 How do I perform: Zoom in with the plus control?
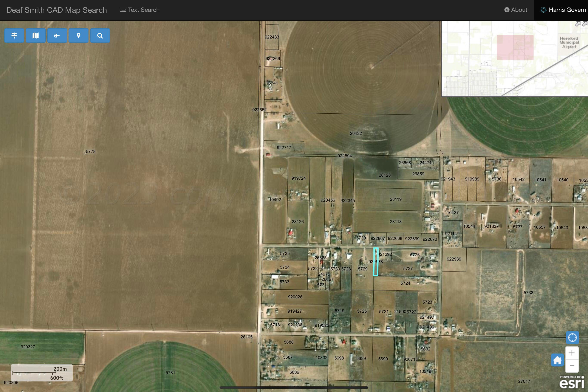(572, 353)
